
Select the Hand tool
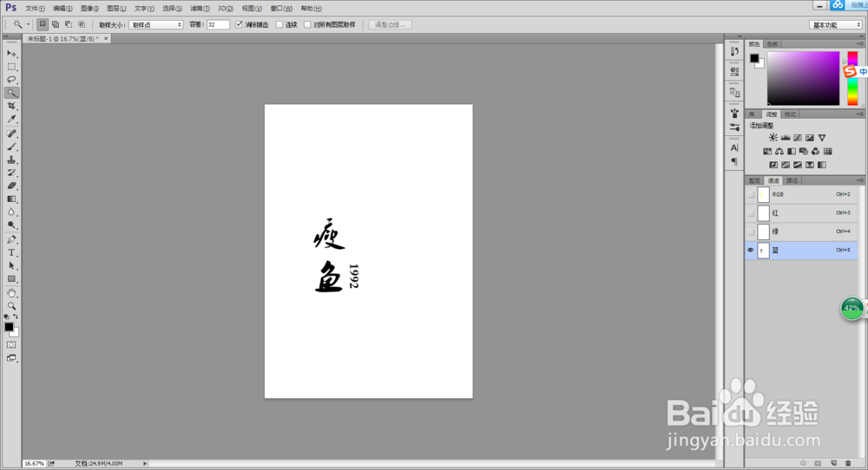[x=11, y=293]
